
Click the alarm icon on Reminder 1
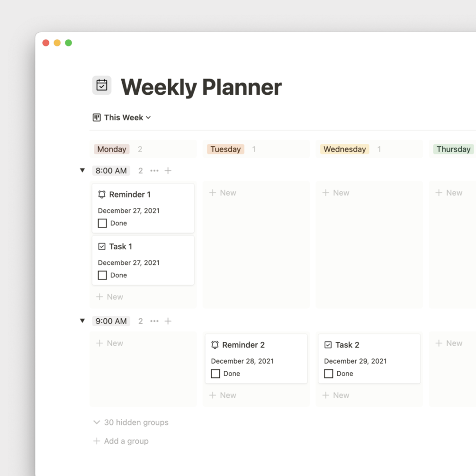tap(101, 194)
